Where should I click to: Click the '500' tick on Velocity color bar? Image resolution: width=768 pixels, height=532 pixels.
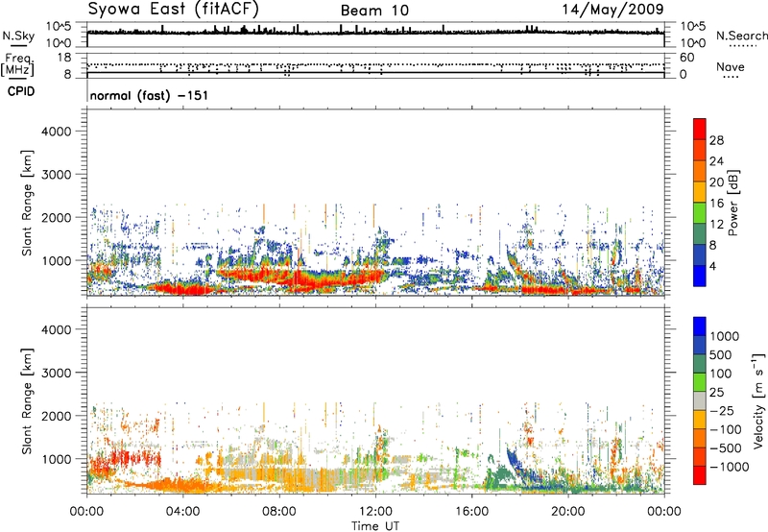(723, 355)
